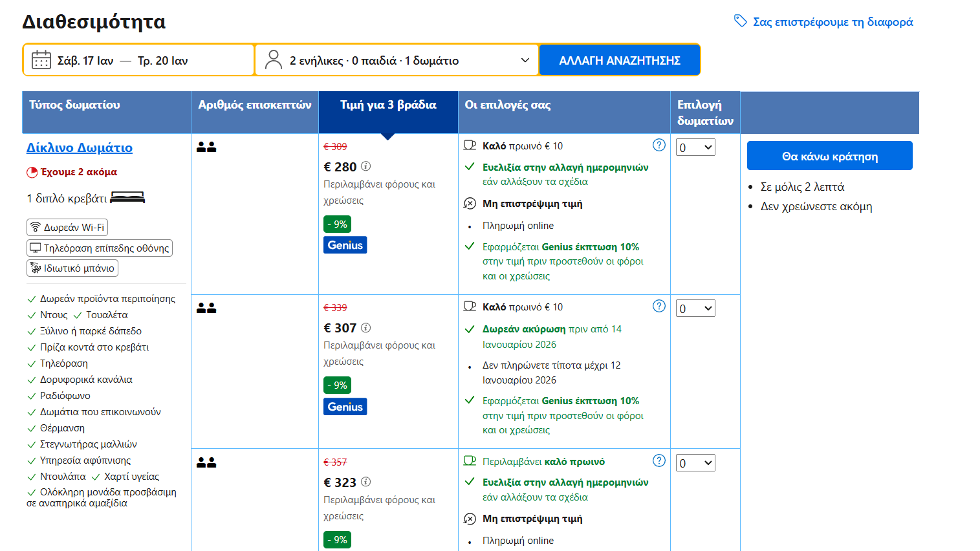This screenshot has width=980, height=551.
Task: Click info icon next to € 323 price
Action: pyautogui.click(x=366, y=482)
